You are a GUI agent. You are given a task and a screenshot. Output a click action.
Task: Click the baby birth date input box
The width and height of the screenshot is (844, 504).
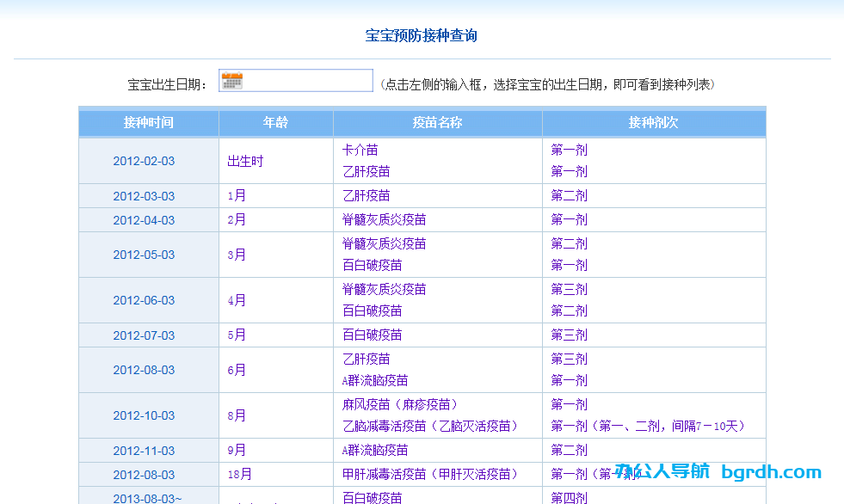point(307,81)
